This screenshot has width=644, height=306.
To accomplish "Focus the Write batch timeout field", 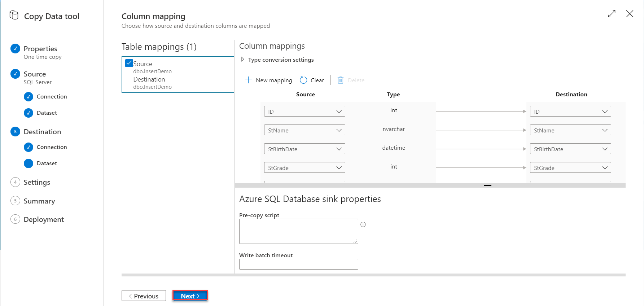I will click(298, 264).
